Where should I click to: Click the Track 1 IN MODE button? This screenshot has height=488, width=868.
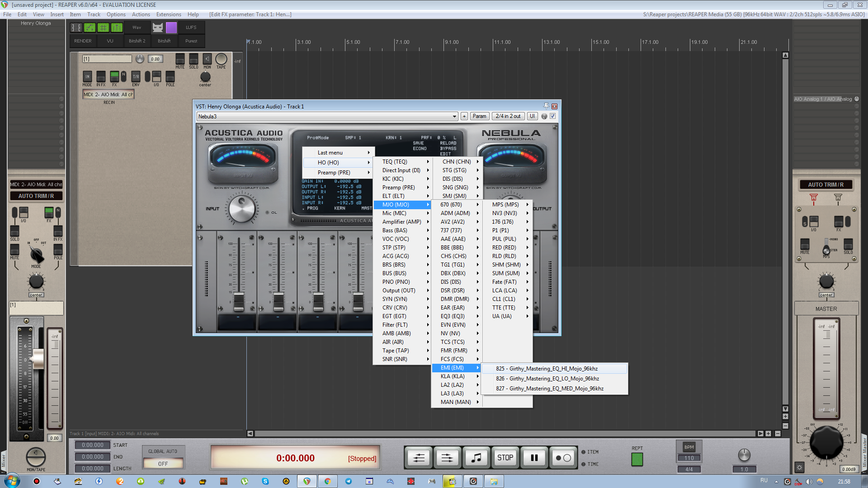coord(87,76)
